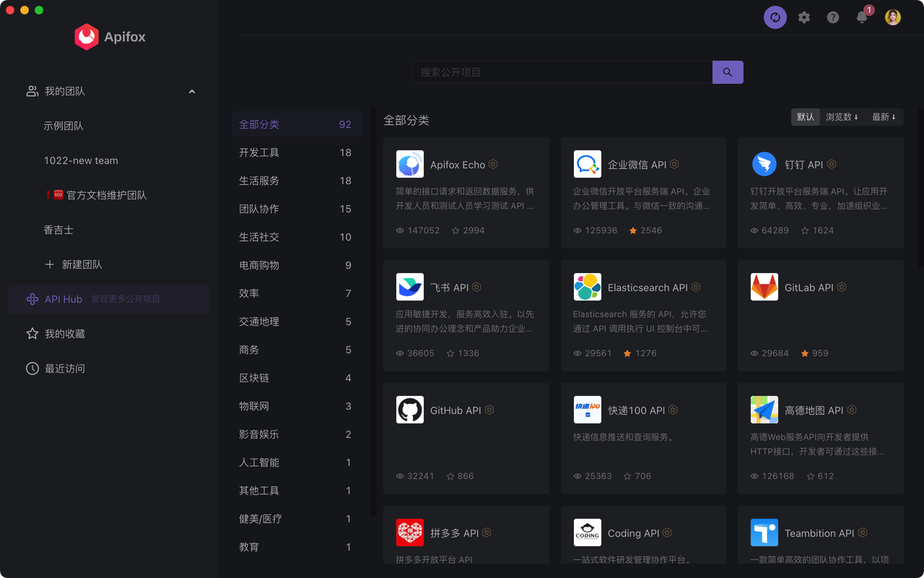
Task: Open the Elasticsearch API project icon
Action: tap(588, 287)
